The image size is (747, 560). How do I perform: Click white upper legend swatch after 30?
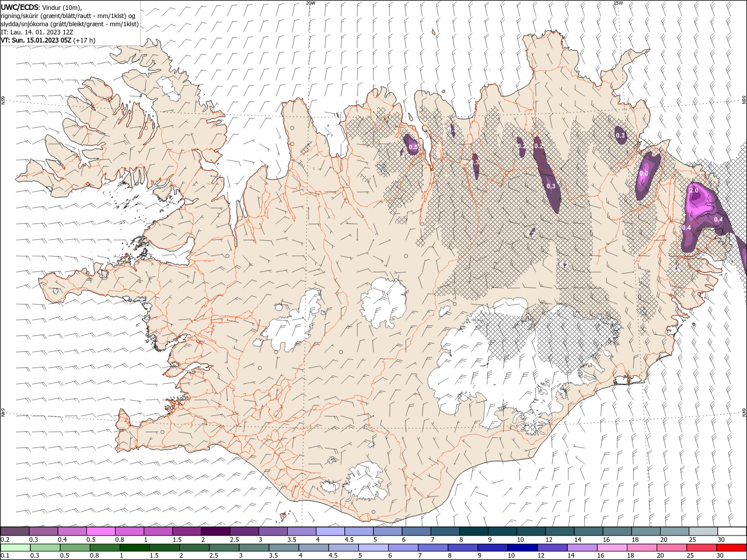732,531
